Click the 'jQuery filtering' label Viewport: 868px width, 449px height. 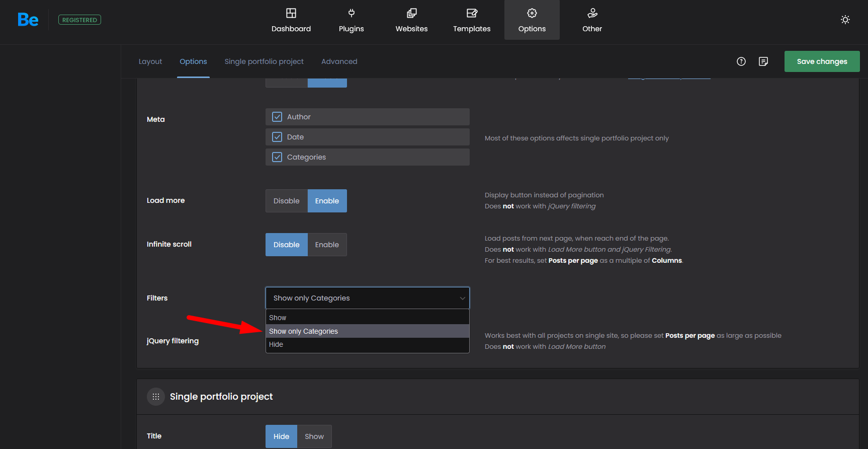click(172, 341)
